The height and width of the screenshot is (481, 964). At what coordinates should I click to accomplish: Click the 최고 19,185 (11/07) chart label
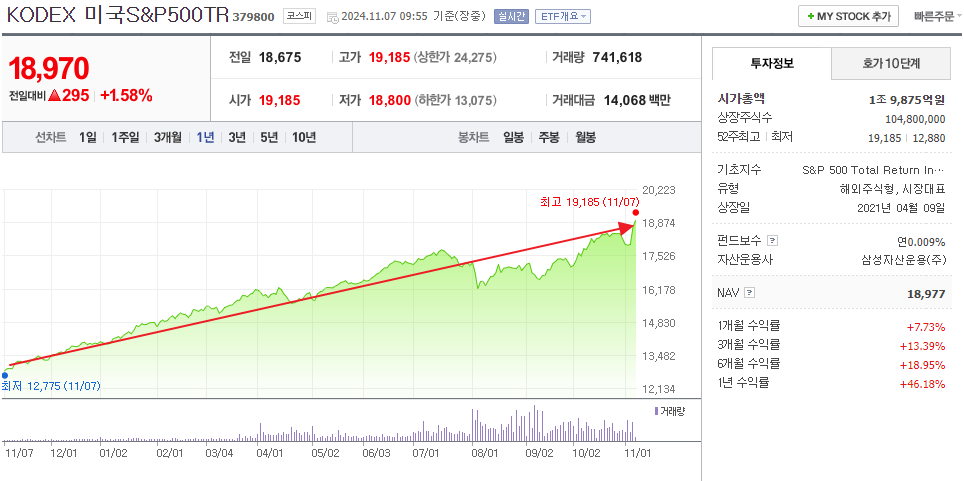pos(590,202)
